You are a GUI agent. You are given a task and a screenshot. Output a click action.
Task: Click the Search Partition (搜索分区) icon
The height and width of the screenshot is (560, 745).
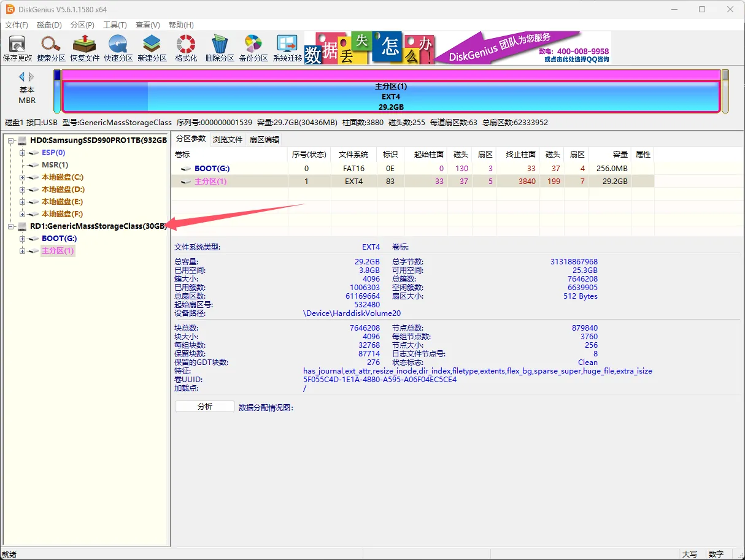point(51,48)
